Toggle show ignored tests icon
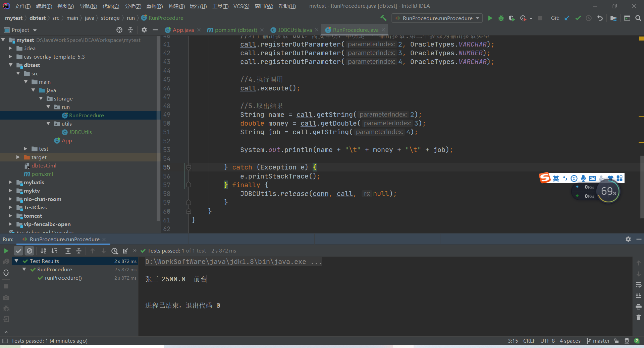The width and height of the screenshot is (644, 348). (x=30, y=251)
